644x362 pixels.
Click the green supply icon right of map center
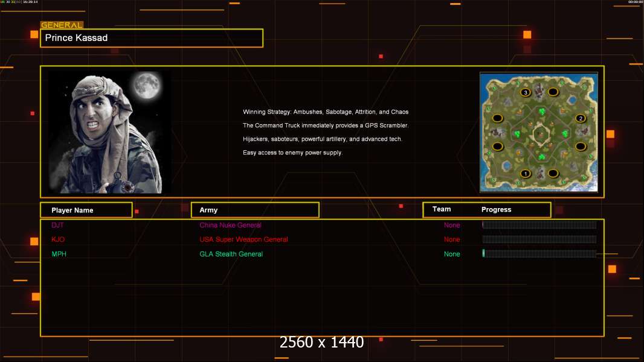(x=565, y=133)
